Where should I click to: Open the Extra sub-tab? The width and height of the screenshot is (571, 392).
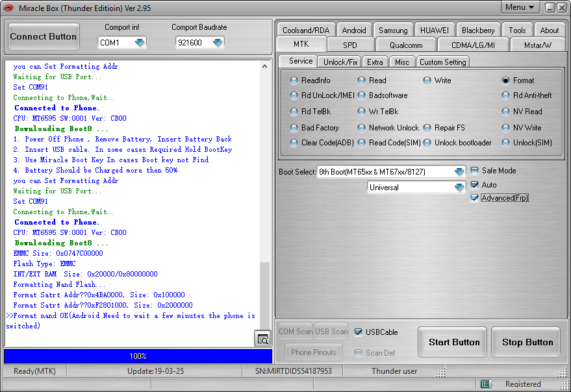(x=375, y=62)
